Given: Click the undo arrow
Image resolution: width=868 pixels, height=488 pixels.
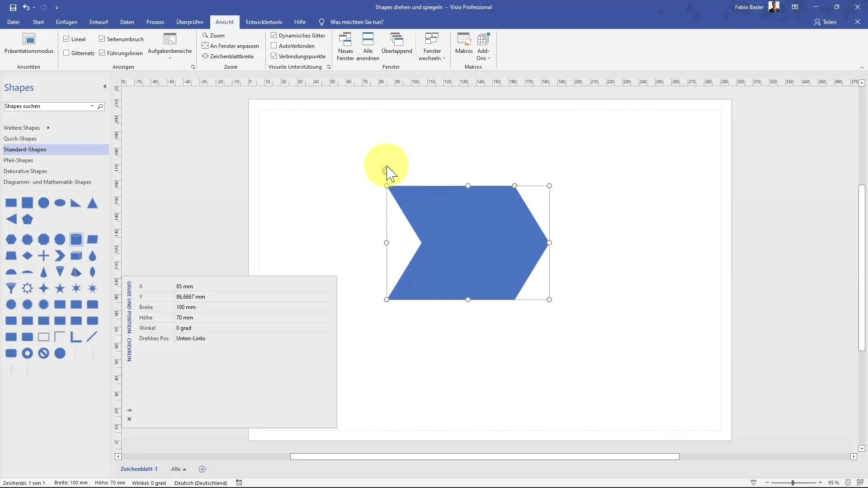Looking at the screenshot, I should tap(26, 7).
